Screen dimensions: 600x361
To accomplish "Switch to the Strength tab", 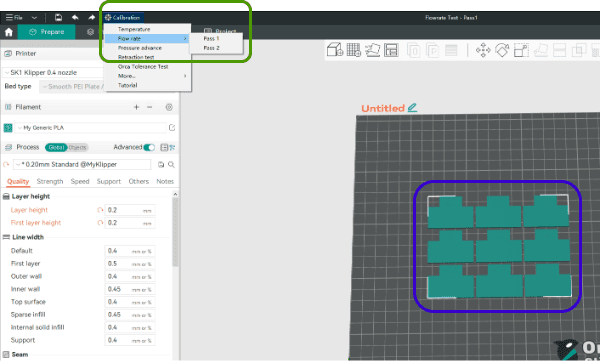I will pyautogui.click(x=50, y=181).
